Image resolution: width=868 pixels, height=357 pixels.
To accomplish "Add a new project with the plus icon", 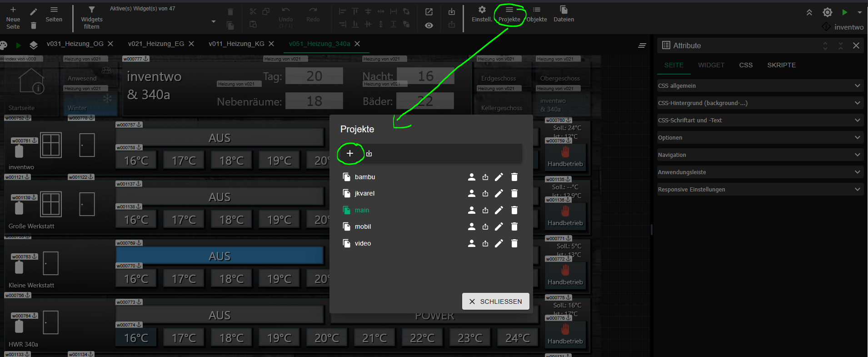I will pos(350,154).
